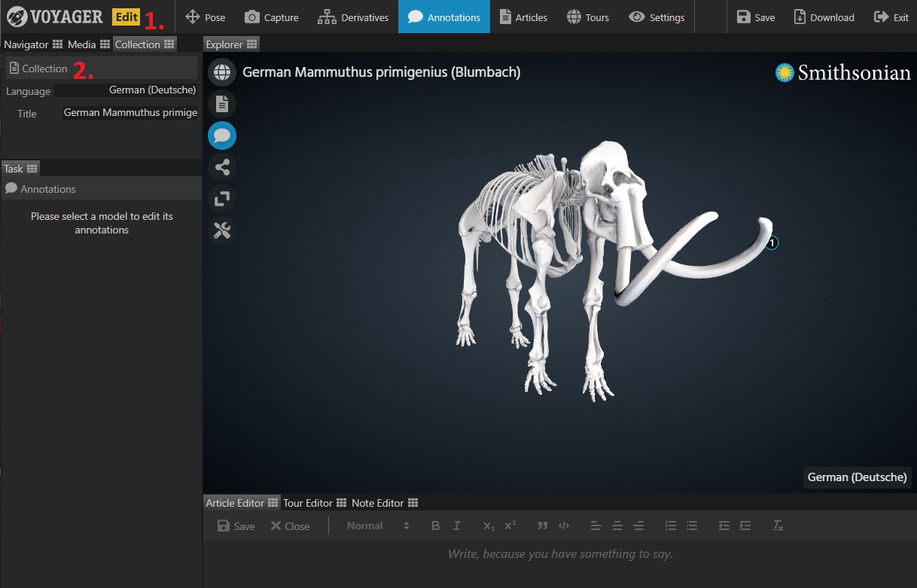Open the Normal paragraph style dropdown

coord(378,526)
